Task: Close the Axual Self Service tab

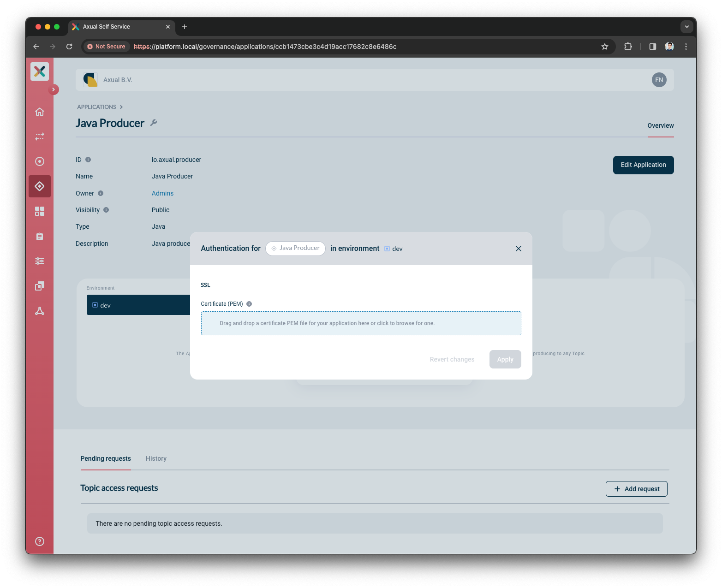Action: coord(168,27)
